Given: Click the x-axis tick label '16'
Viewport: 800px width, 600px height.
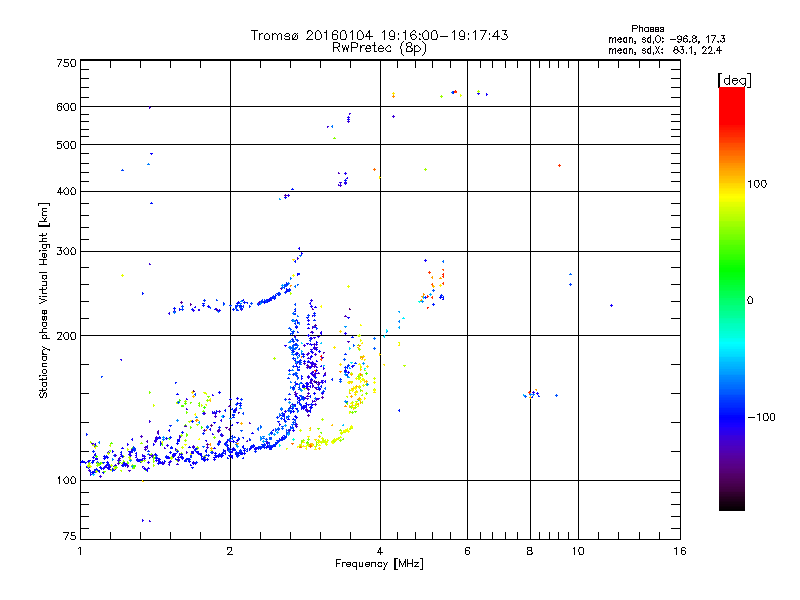Looking at the screenshot, I should tap(680, 551).
